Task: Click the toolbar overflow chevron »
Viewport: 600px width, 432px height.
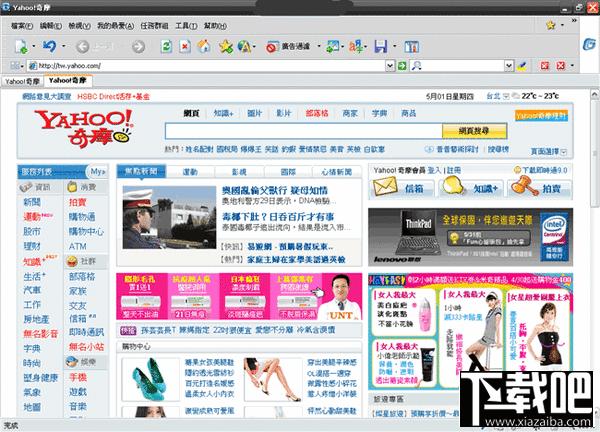Action: 574,20
